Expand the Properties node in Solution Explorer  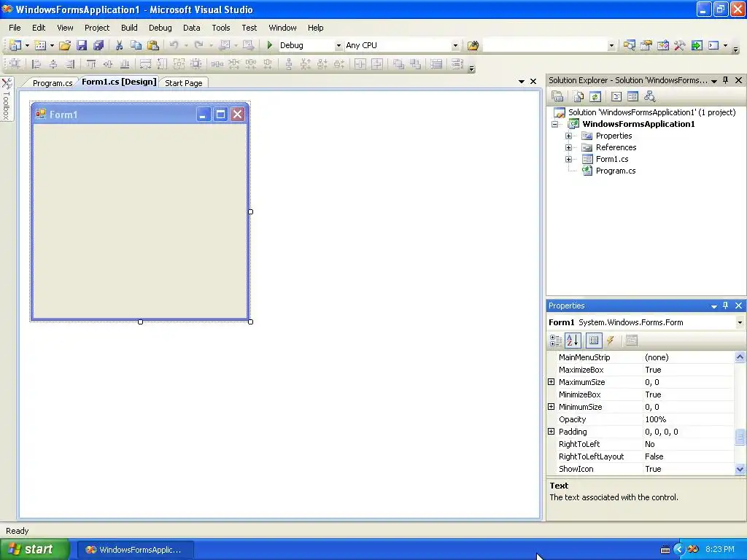[x=568, y=136]
